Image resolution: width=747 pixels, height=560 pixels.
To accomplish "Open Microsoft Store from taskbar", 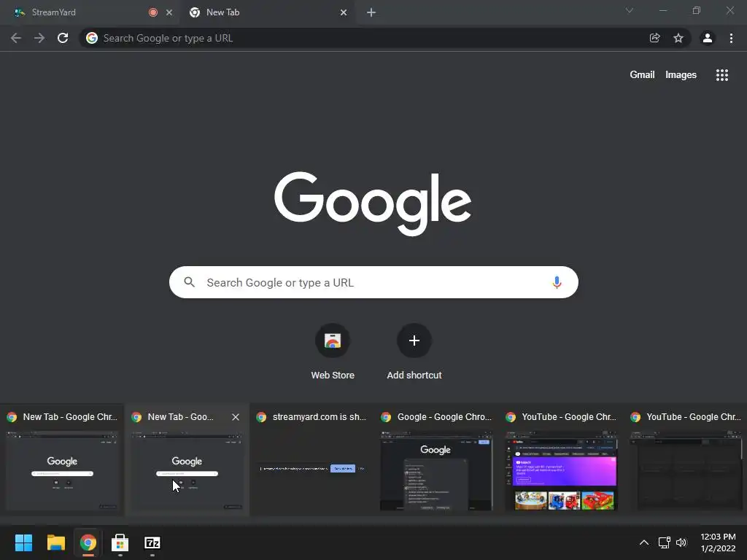I will (120, 542).
